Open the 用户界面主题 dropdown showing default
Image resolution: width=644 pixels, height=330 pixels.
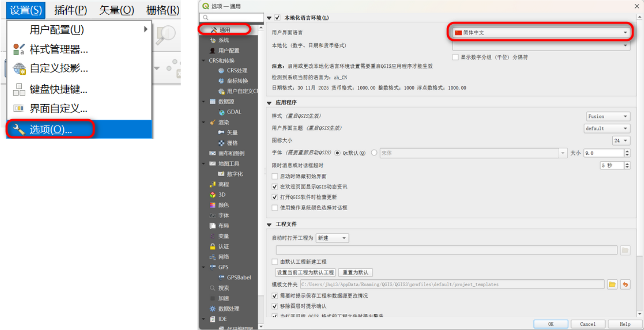coord(607,128)
